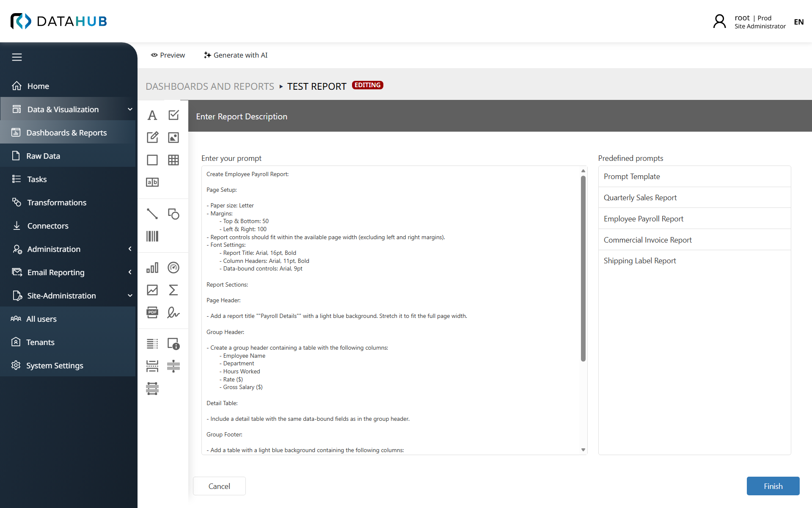812x508 pixels.
Task: Choose the Table control tool
Action: tap(173, 160)
